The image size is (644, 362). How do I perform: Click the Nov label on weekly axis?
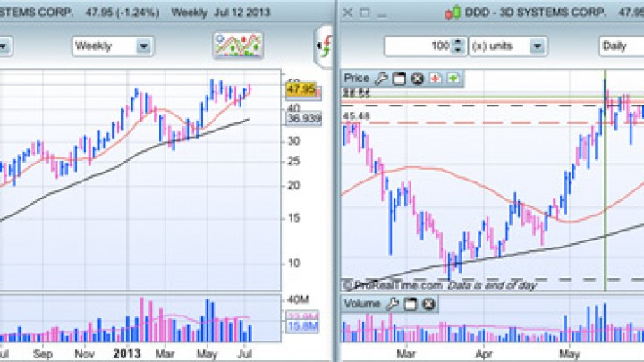[x=84, y=354]
